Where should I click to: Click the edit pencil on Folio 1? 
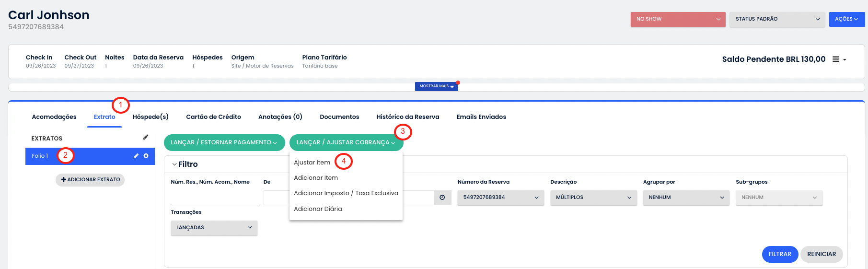[x=136, y=156]
